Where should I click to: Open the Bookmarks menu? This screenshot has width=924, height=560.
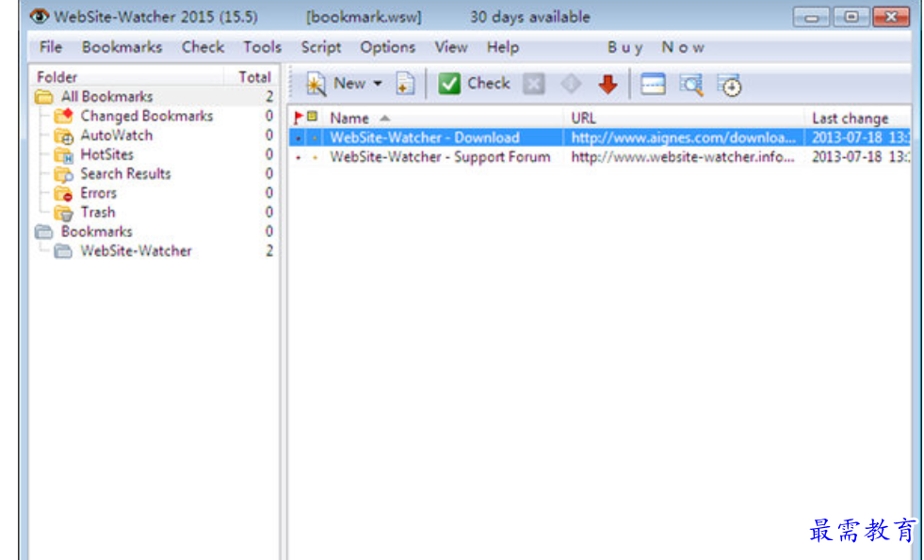tap(122, 47)
